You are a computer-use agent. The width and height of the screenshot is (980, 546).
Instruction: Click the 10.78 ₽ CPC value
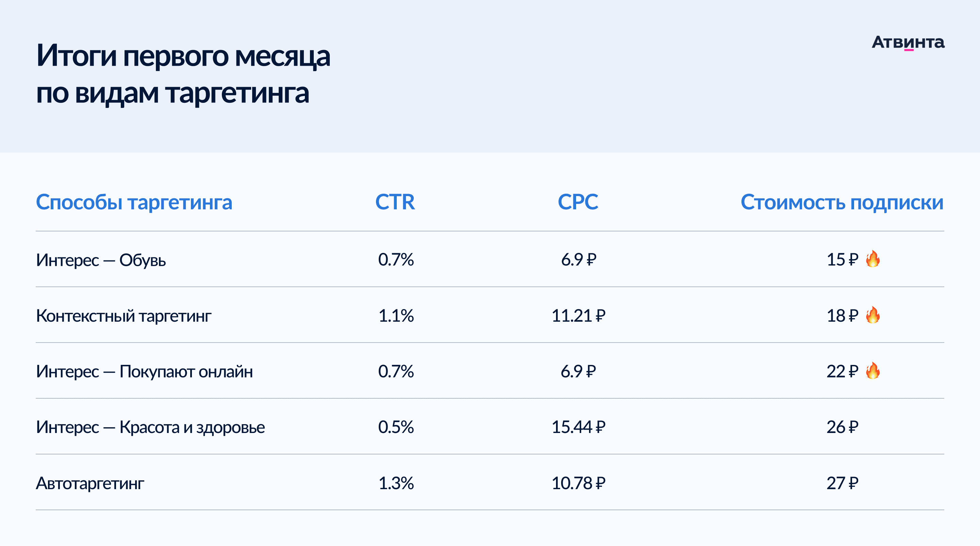point(578,483)
